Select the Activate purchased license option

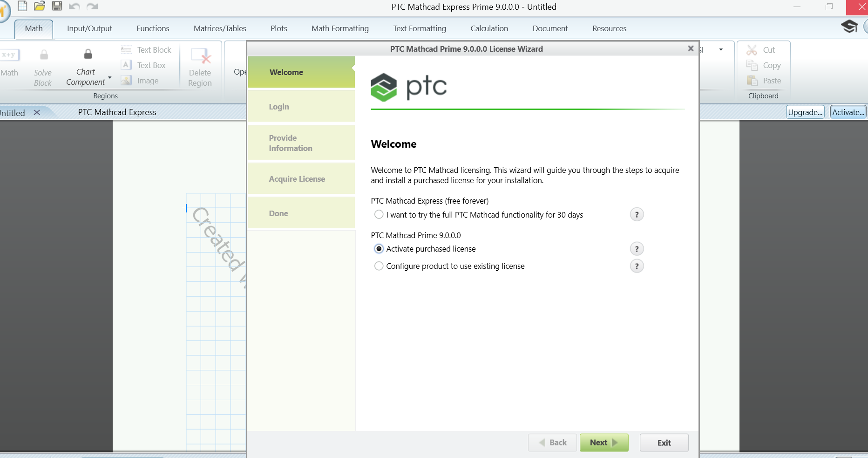[379, 248]
